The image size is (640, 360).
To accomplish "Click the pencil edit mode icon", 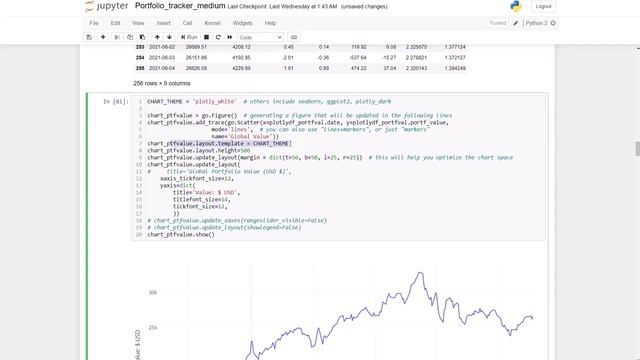I will point(516,23).
